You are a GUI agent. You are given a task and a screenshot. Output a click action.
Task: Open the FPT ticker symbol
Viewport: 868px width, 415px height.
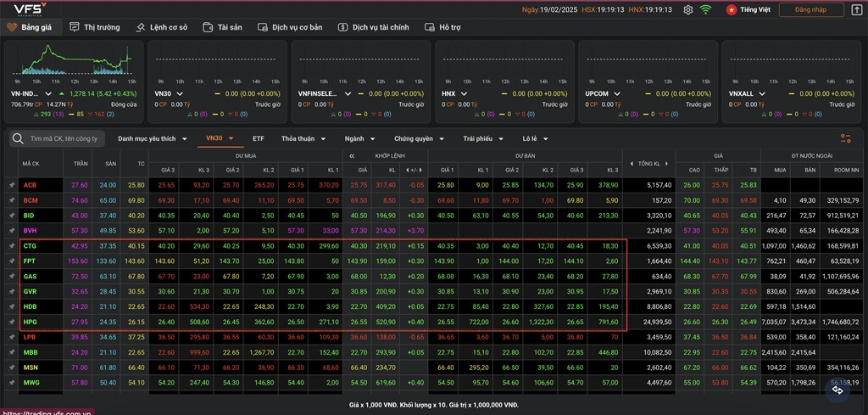30,261
